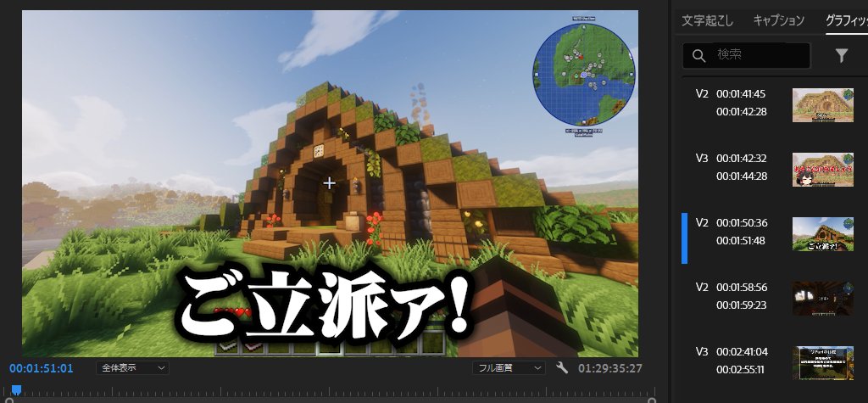Viewport: 868px width, 403px height.
Task: Click the in-time 00:01:42:32 text
Action: click(741, 158)
